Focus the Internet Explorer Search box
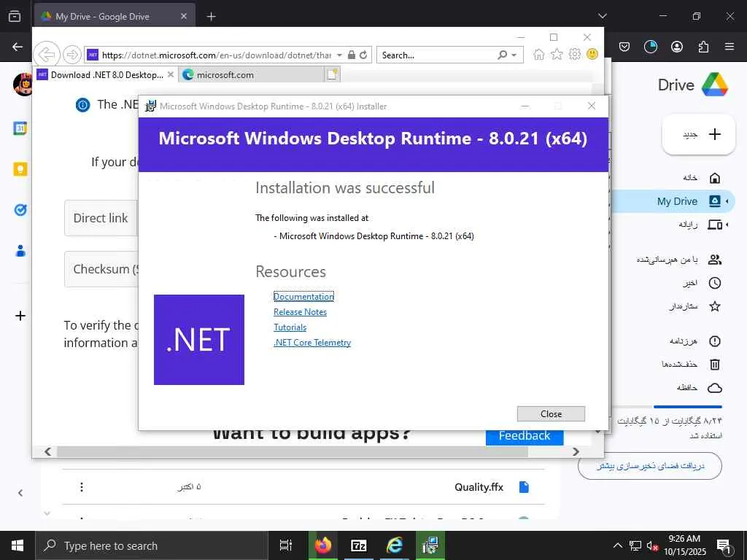Viewport: 747px width, 560px height. 436,55
